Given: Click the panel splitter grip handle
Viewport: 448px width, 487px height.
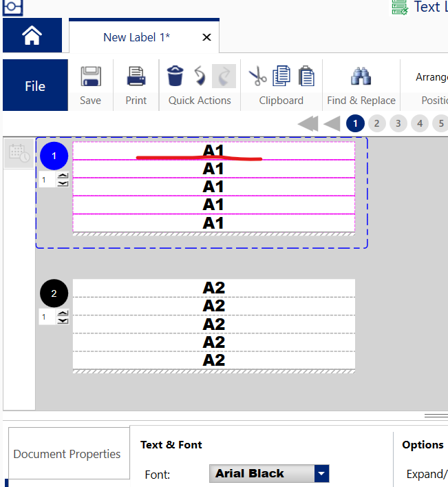Looking at the screenshot, I should tap(436, 415).
